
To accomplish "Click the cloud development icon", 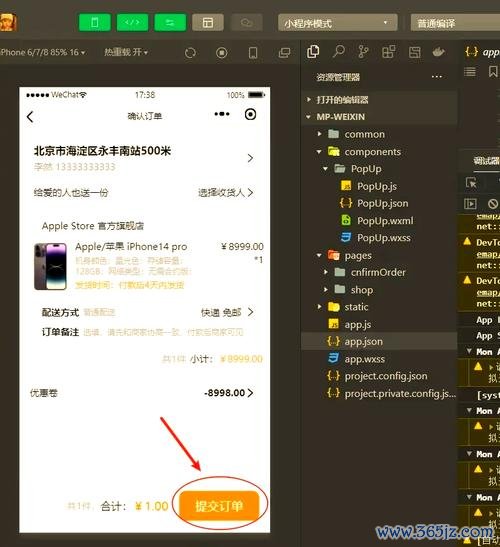I will (247, 23).
